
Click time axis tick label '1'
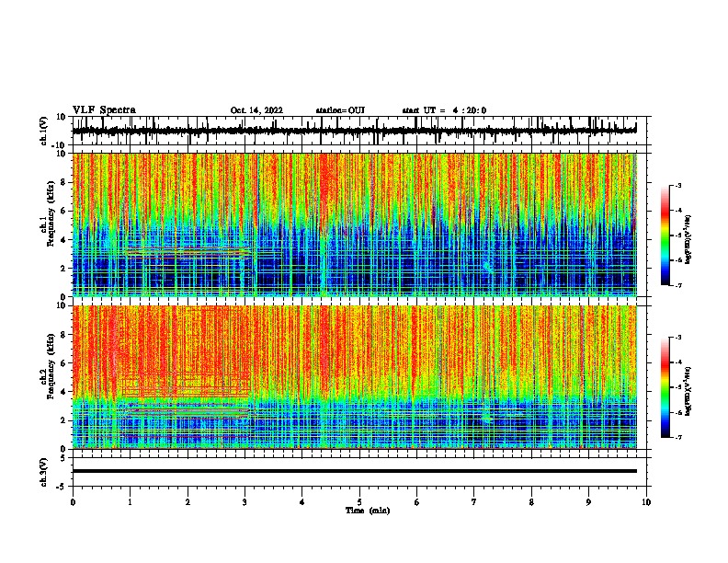pyautogui.click(x=130, y=502)
